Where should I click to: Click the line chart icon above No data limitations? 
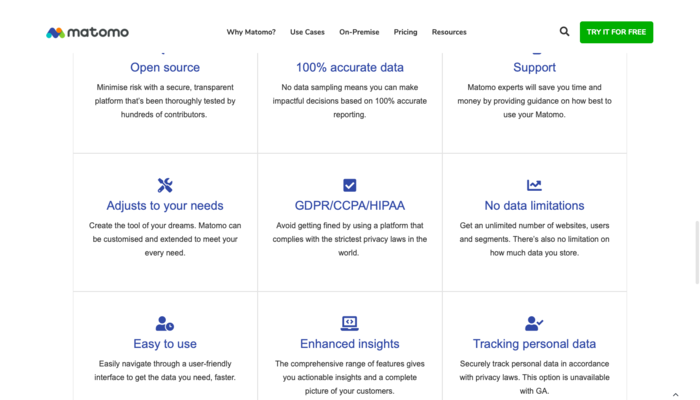click(534, 185)
